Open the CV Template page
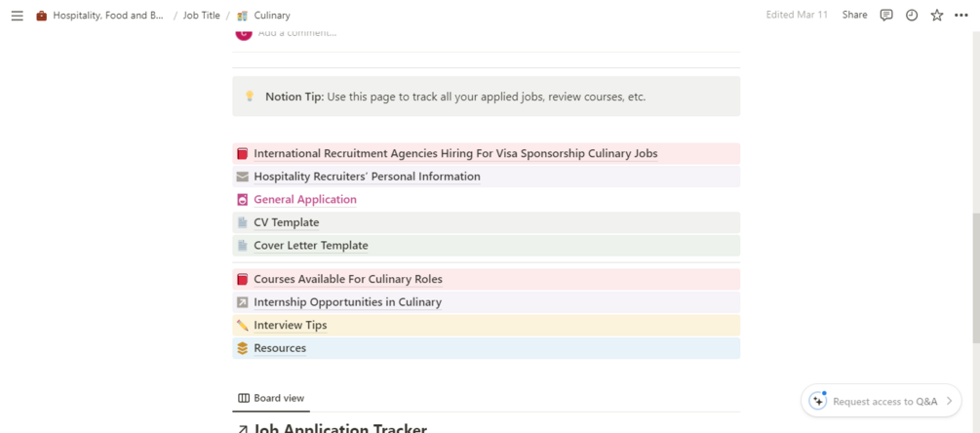 (287, 222)
